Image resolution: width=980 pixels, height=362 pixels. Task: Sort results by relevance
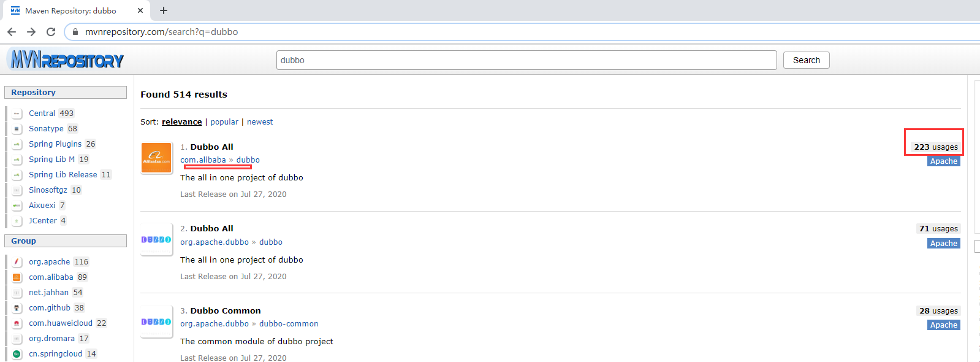tap(181, 122)
